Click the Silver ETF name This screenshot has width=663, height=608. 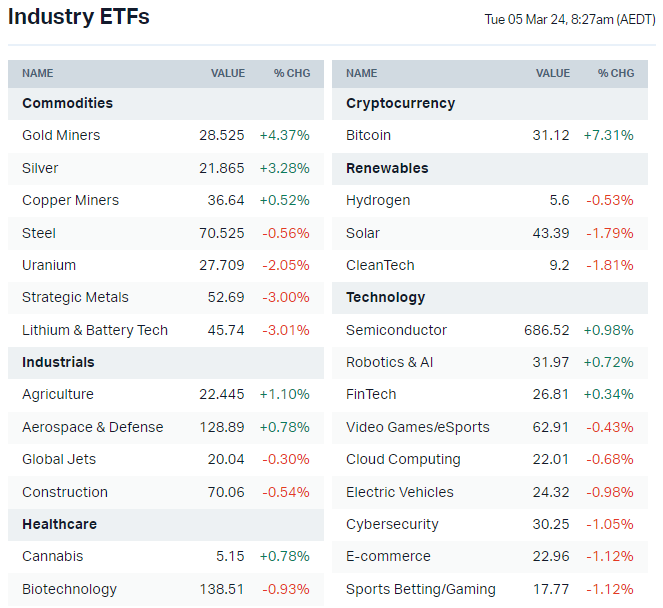pyautogui.click(x=40, y=168)
